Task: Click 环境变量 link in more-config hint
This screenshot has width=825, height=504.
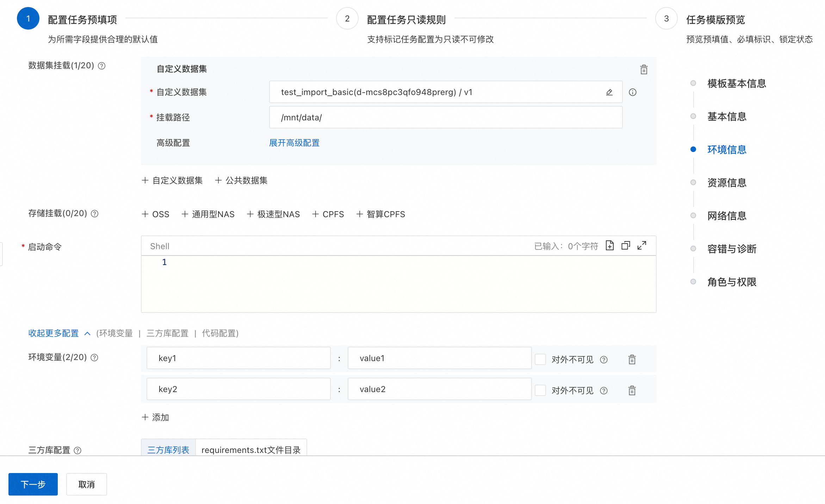Action: (116, 333)
